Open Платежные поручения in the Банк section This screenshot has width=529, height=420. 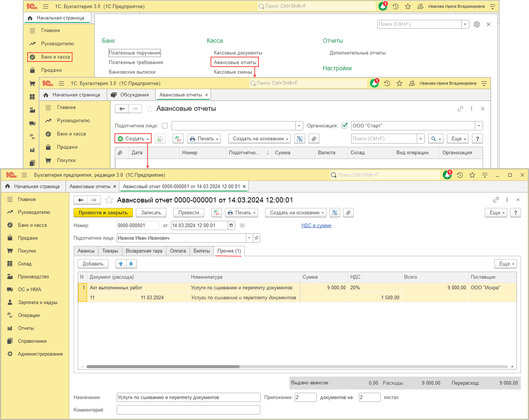[x=135, y=53]
